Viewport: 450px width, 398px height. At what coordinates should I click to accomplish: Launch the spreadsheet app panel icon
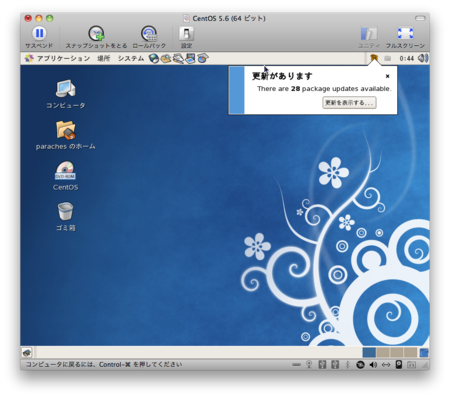(x=202, y=59)
